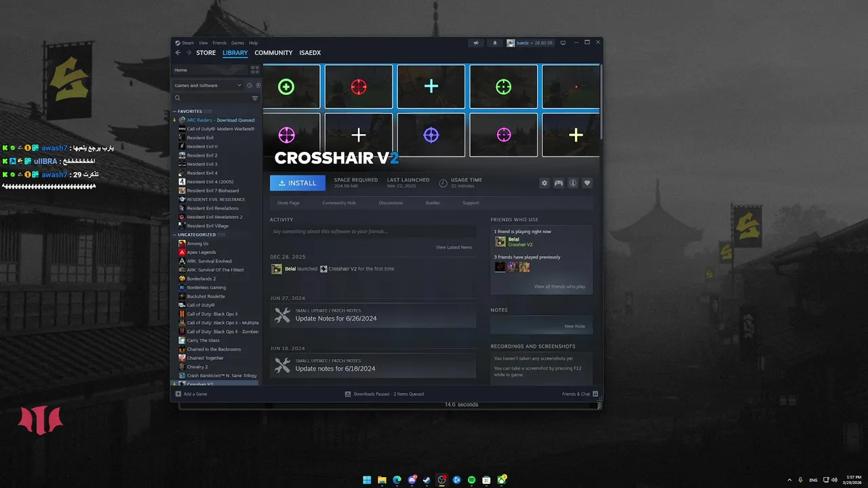Open Discord from the taskbar
The width and height of the screenshot is (868, 488).
click(412, 480)
